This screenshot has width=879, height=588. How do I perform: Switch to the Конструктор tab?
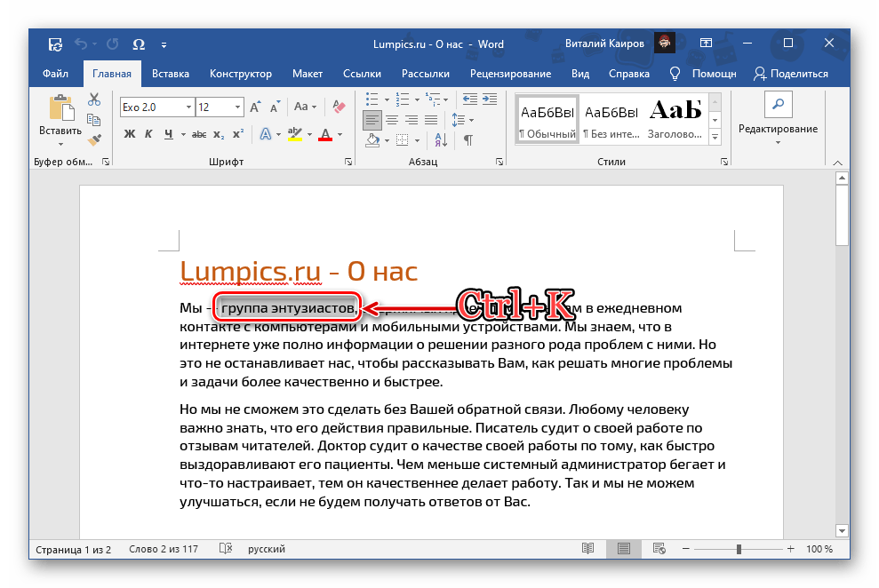(x=241, y=74)
